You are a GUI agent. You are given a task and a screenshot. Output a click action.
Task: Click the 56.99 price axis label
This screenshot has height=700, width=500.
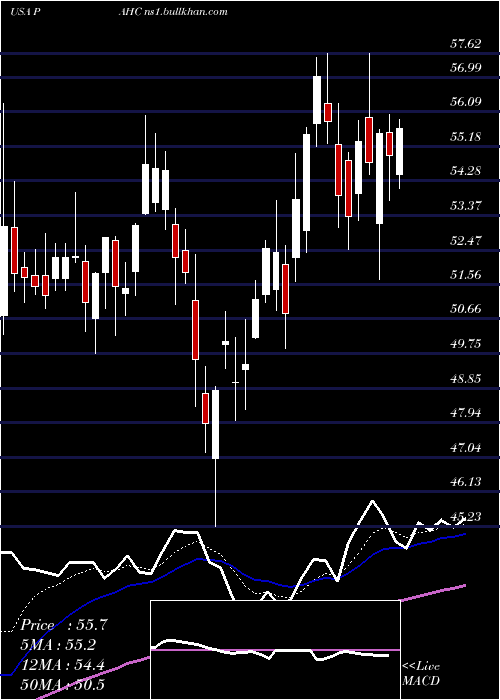(x=466, y=67)
